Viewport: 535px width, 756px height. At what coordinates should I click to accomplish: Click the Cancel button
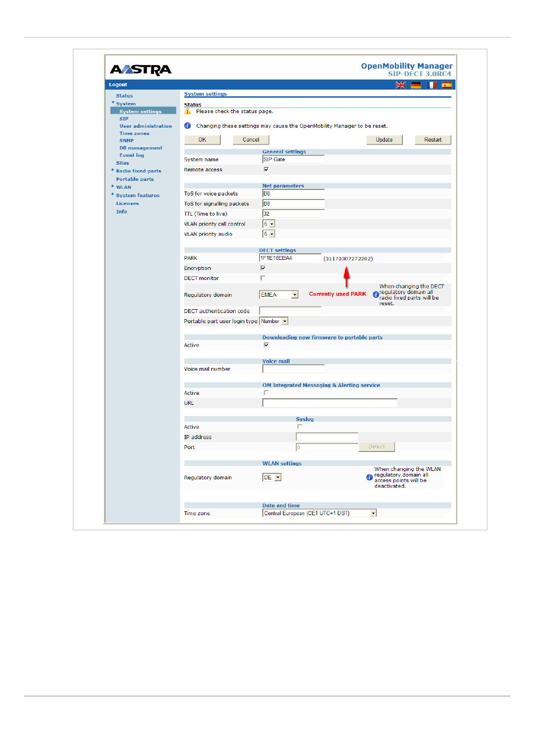[251, 140]
